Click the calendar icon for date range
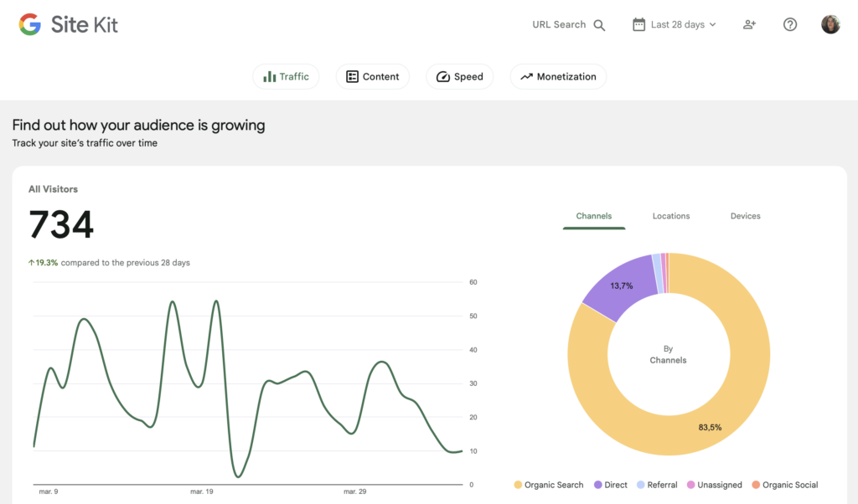This screenshot has width=858, height=504. tap(638, 24)
